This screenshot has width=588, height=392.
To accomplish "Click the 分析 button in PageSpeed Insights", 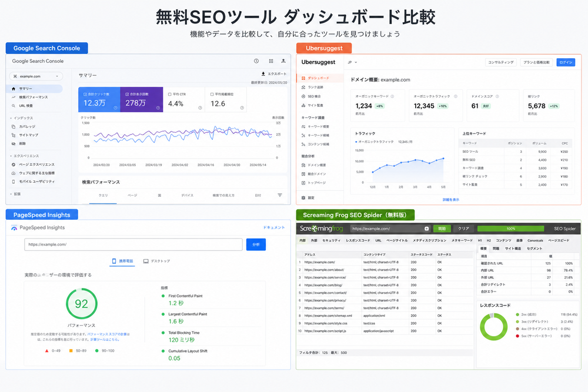I will [256, 244].
